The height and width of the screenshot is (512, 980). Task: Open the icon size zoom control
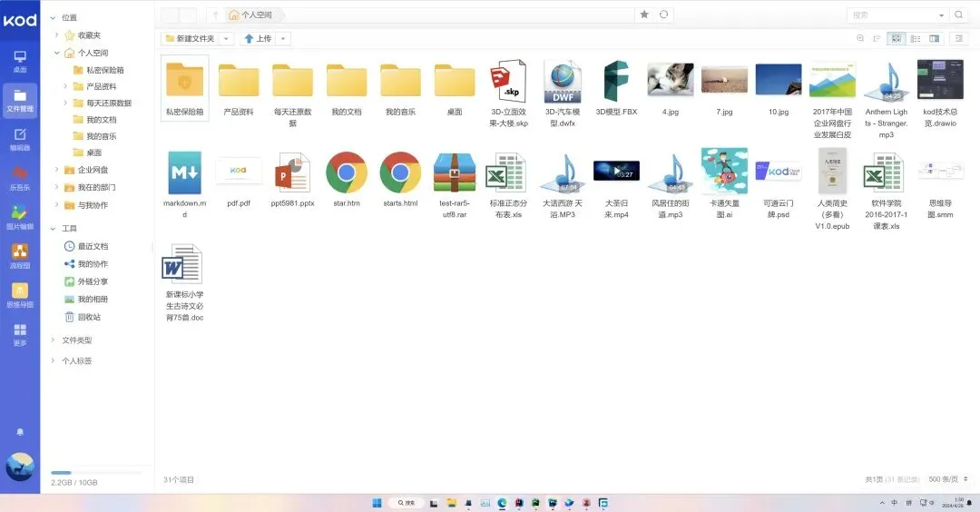click(860, 39)
